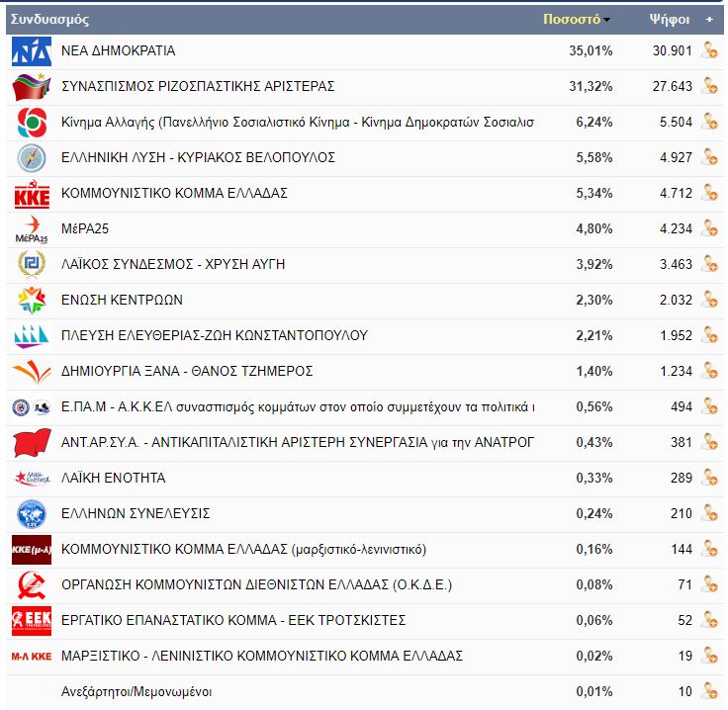This screenshot has width=728, height=710.
Task: Click the 0,56% percentage value
Action: point(594,406)
